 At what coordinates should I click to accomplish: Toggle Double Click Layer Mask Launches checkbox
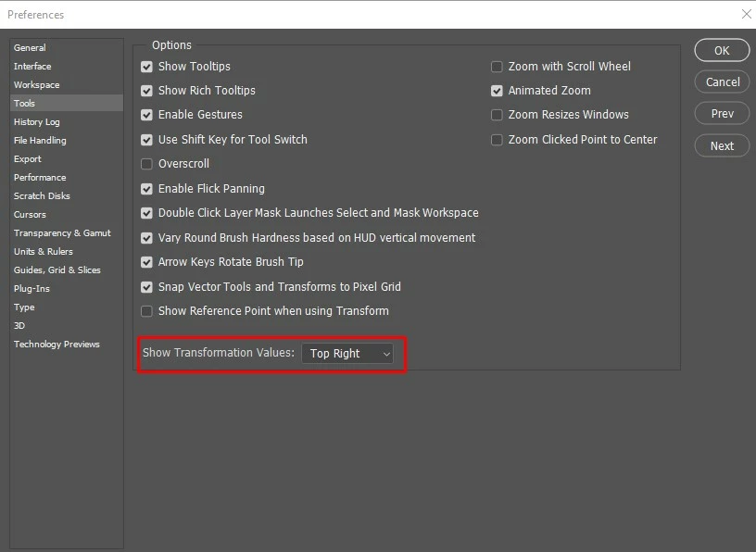146,213
